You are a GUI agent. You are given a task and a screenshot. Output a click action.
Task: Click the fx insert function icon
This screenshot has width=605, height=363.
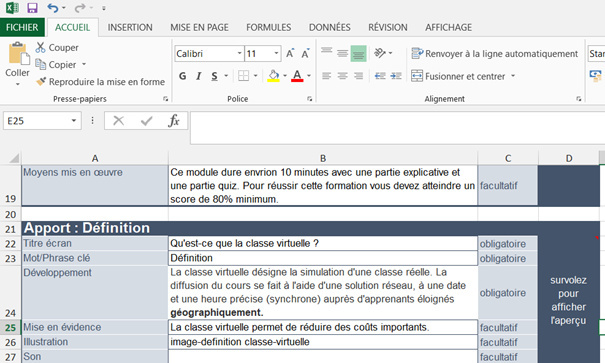click(x=174, y=121)
